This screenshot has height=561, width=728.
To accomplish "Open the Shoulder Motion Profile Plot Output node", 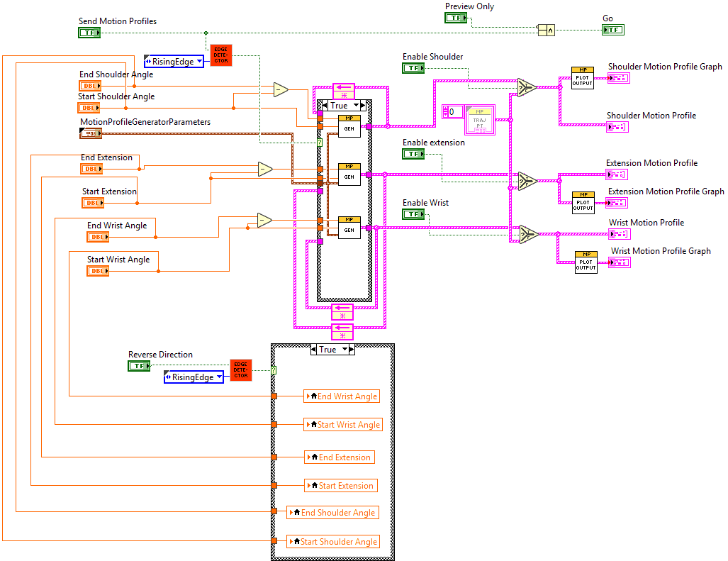I will [x=582, y=78].
